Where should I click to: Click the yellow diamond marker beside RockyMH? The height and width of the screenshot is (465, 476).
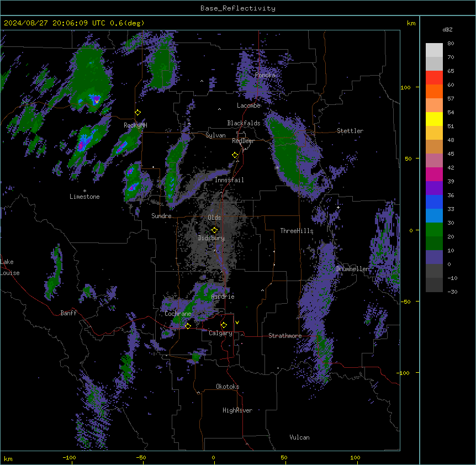tap(138, 113)
